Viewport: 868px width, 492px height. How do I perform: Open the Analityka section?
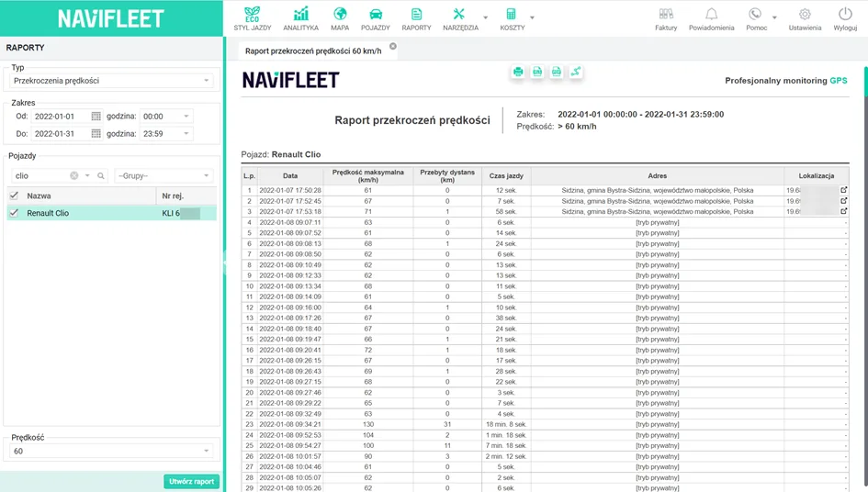[x=300, y=18]
